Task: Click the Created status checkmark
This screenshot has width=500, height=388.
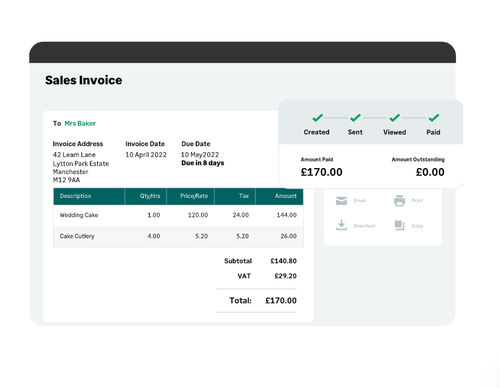Action: 317,118
